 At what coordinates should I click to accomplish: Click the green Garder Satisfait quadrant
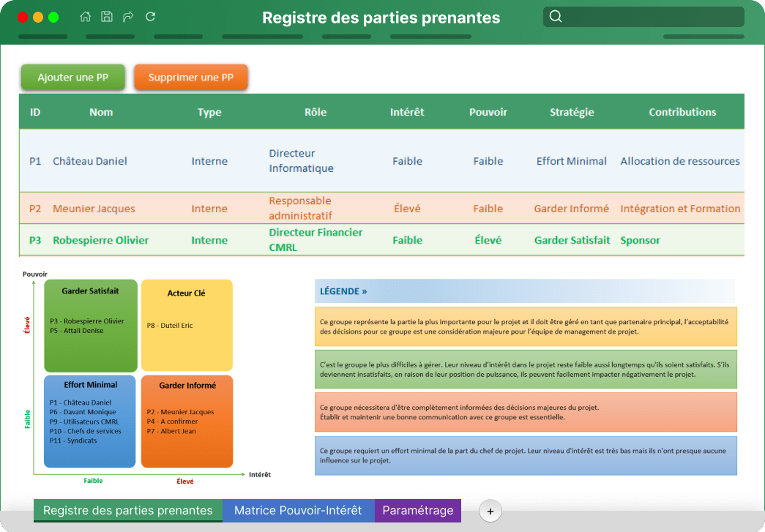(90, 325)
